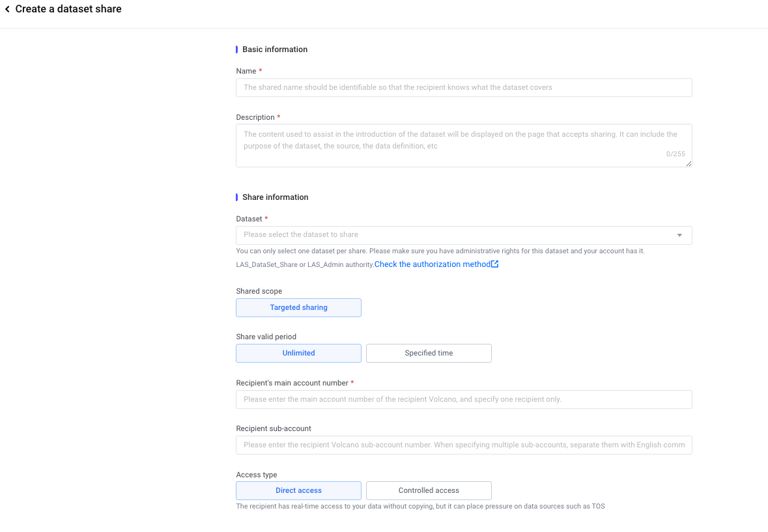Screen dimensions: 768x532
Task: Click the Basic information section heading
Action: point(275,49)
